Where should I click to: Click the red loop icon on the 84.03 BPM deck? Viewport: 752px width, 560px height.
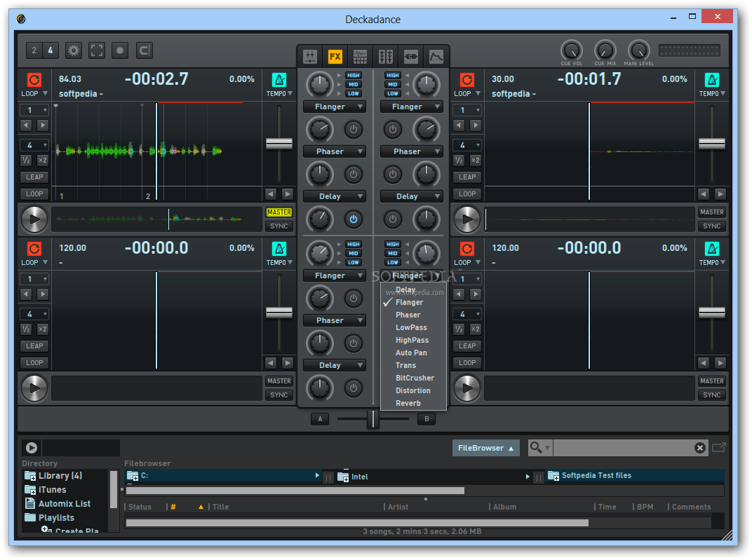[34, 79]
